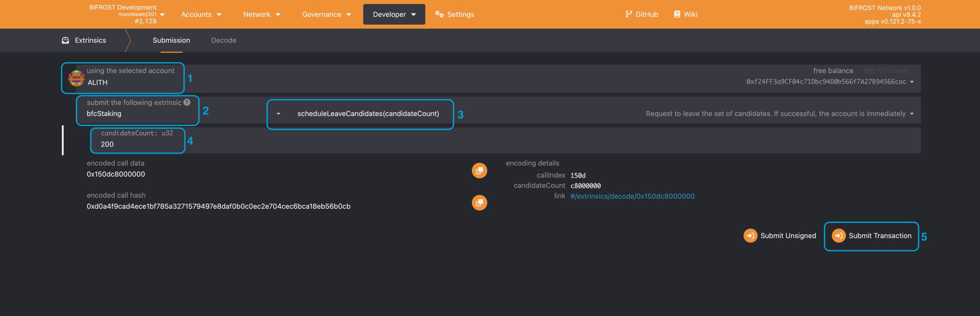This screenshot has width=980, height=316.
Task: Click the Settings gears icon
Action: tap(439, 14)
